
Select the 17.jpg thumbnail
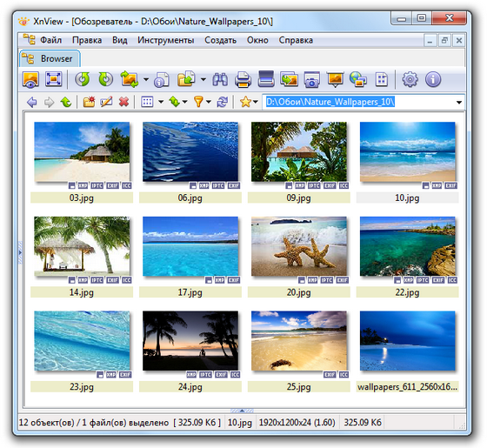(190, 246)
